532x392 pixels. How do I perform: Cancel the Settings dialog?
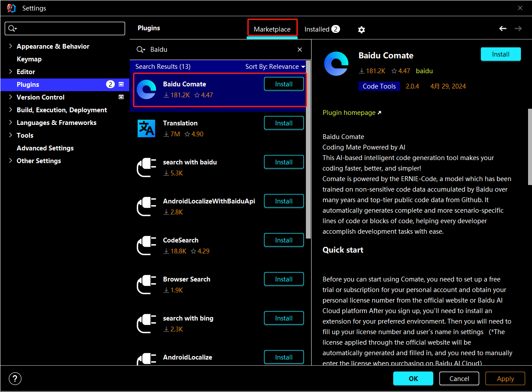(459, 378)
